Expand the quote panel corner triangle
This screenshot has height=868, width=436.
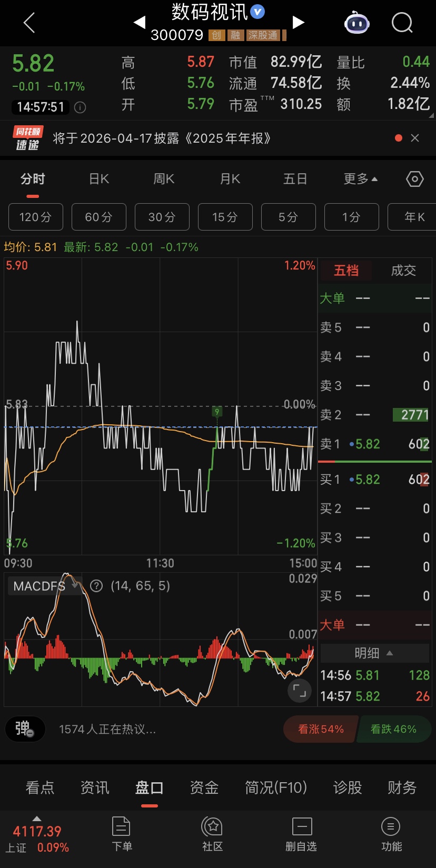pyautogui.click(x=431, y=115)
